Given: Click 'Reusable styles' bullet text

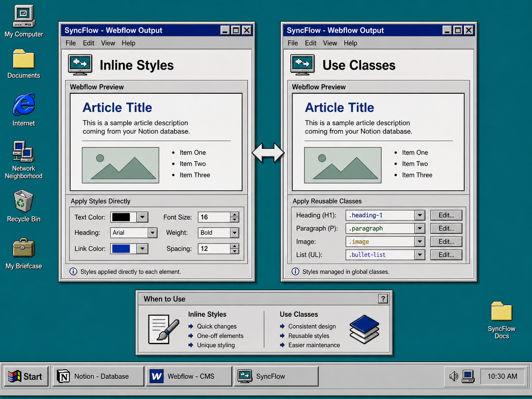Looking at the screenshot, I should coord(309,336).
